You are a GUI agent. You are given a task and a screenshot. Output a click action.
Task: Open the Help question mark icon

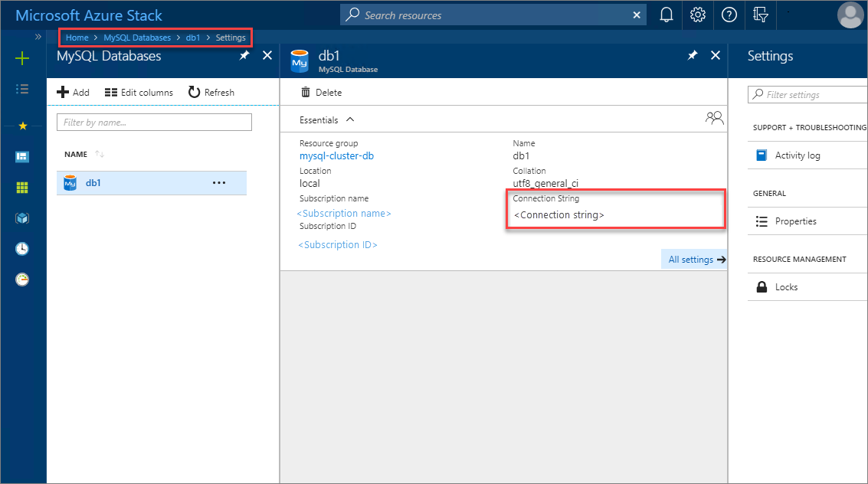coord(729,15)
